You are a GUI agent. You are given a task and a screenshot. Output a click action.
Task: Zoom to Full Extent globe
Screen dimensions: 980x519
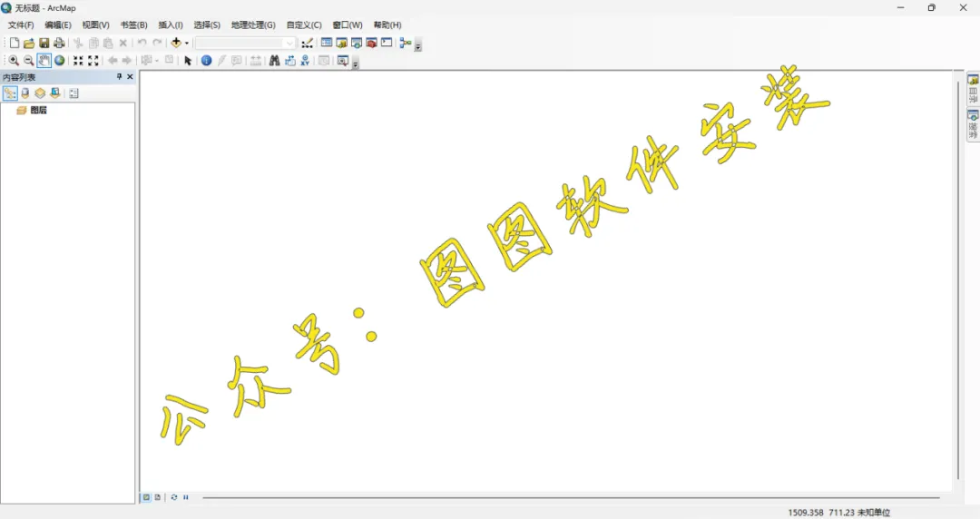[59, 61]
